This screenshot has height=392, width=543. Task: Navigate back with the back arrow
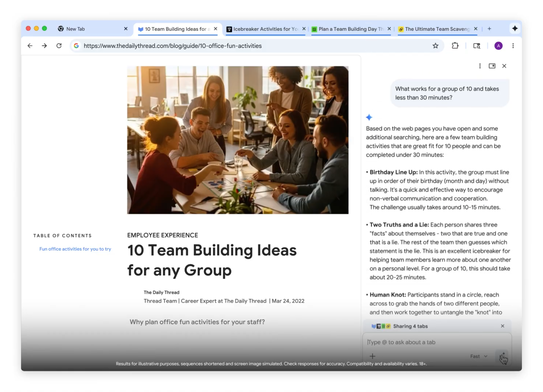pyautogui.click(x=30, y=46)
